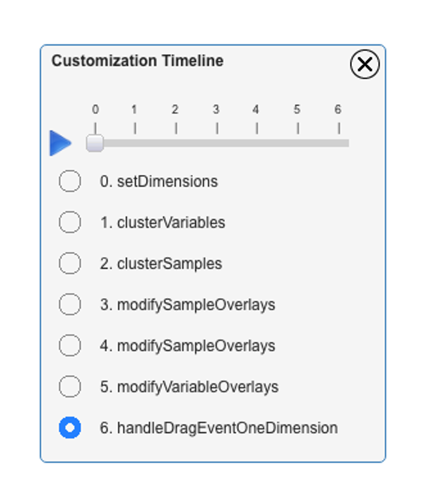
Task: Jump to tick mark 1 on the timeline
Action: [135, 128]
